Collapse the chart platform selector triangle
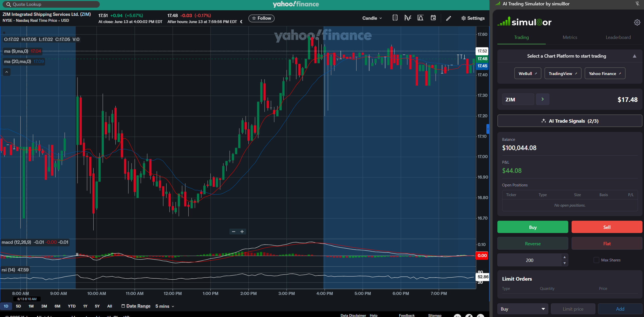 point(635,56)
